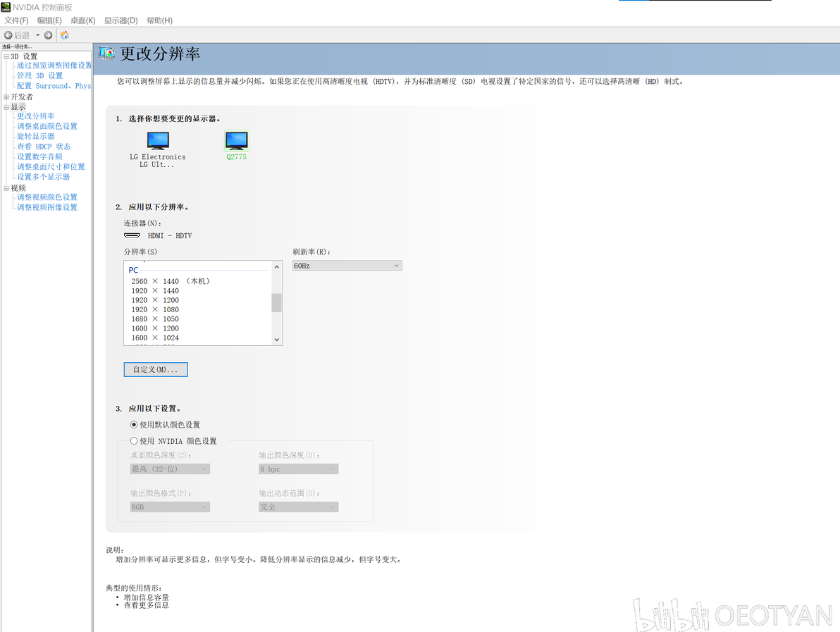Select the Q2775 monitor icon
The image size is (840, 632).
(x=236, y=140)
